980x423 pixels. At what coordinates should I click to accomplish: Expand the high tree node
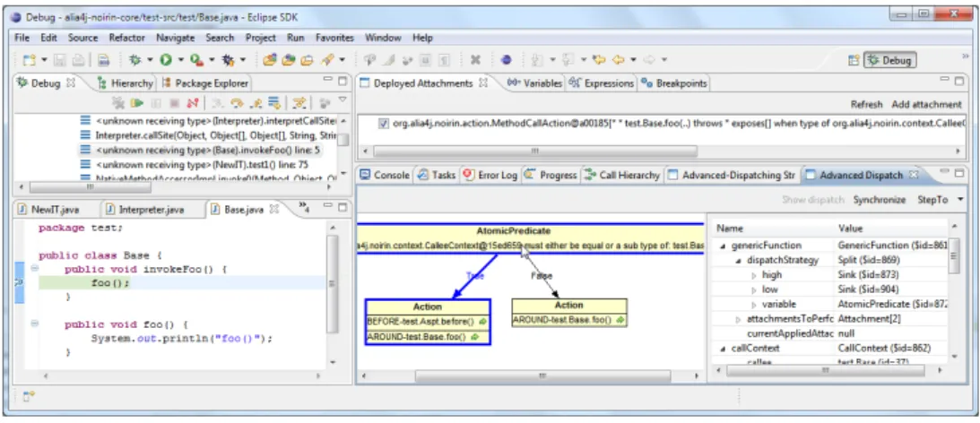(754, 275)
